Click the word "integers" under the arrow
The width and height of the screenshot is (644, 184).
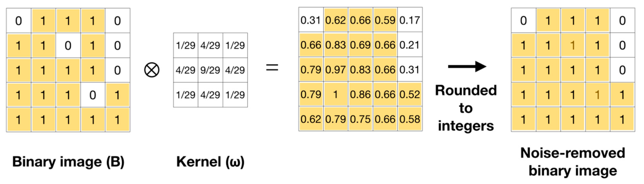[x=466, y=126]
